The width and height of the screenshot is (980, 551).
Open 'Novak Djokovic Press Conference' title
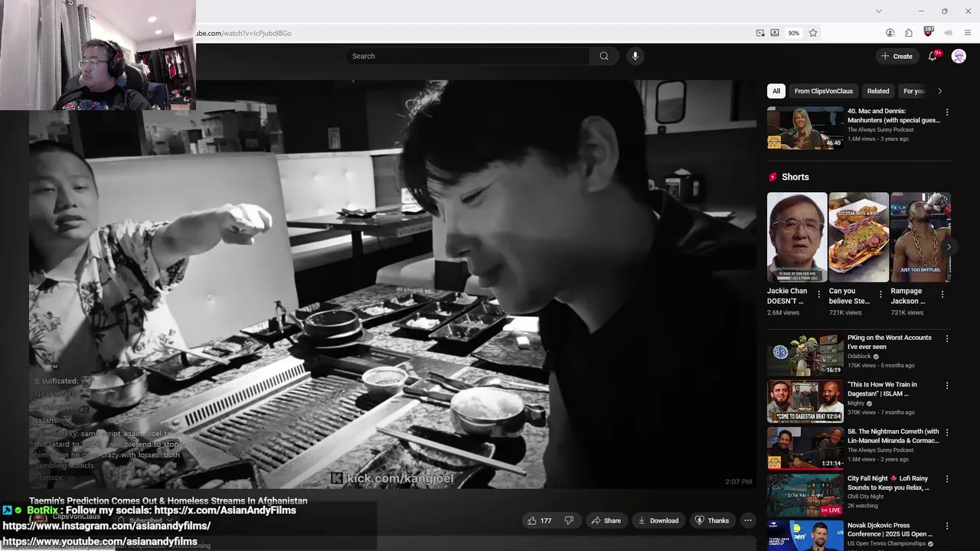tap(890, 530)
